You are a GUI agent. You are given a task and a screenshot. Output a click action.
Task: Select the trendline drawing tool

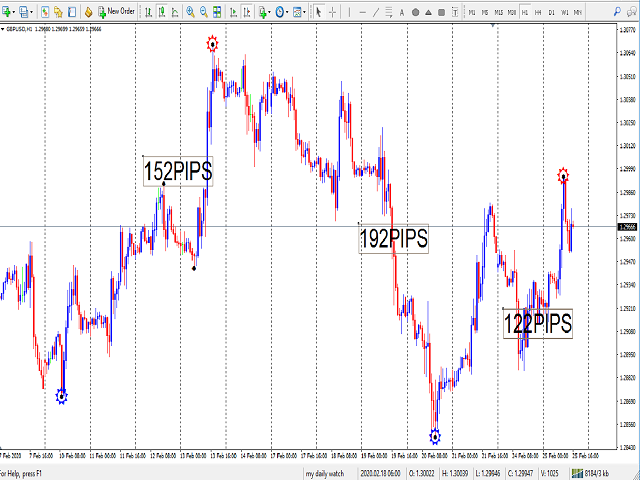376,12
